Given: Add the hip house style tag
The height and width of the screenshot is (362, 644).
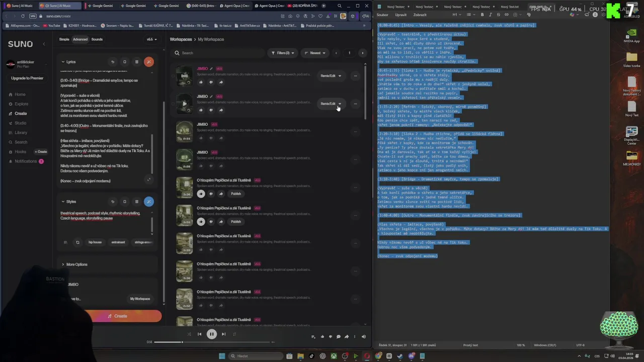Looking at the screenshot, I should 95,242.
